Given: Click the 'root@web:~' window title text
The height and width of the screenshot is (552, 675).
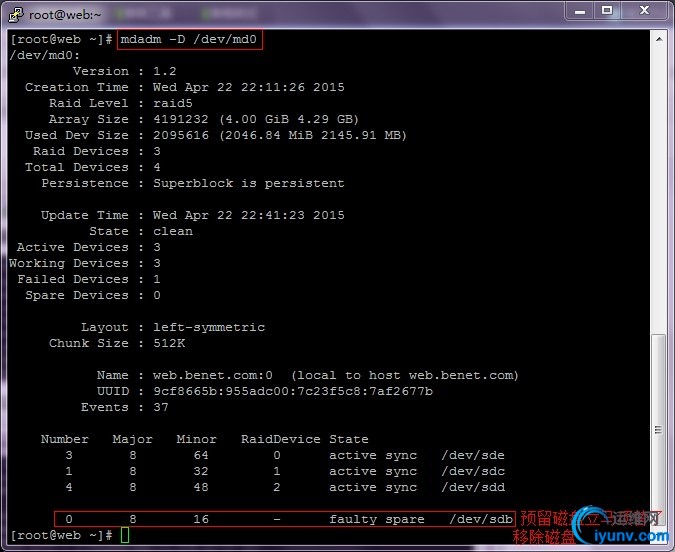Looking at the screenshot, I should click(65, 15).
